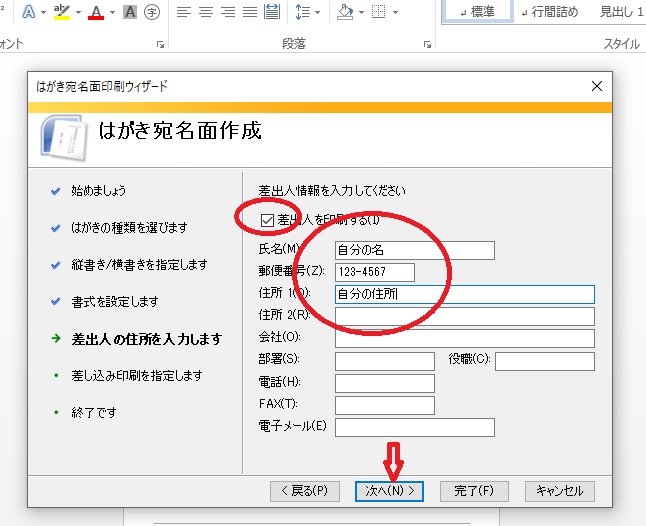Click the 戻る(P) button
The image size is (646, 526).
point(305,491)
